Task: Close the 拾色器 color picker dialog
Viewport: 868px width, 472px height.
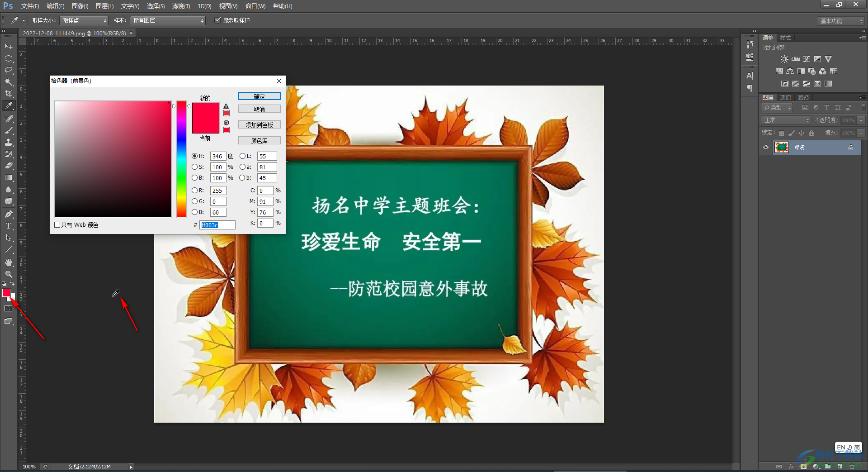Action: pyautogui.click(x=279, y=81)
